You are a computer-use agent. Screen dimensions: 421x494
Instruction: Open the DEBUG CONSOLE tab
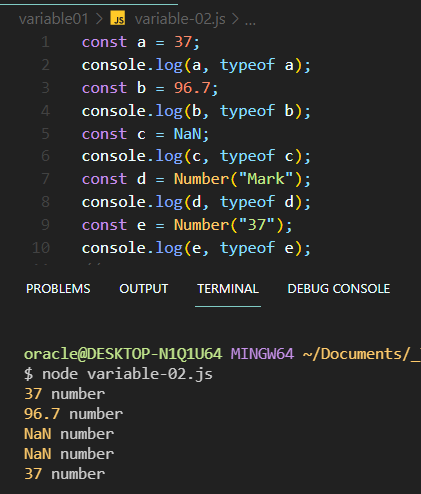pos(339,289)
